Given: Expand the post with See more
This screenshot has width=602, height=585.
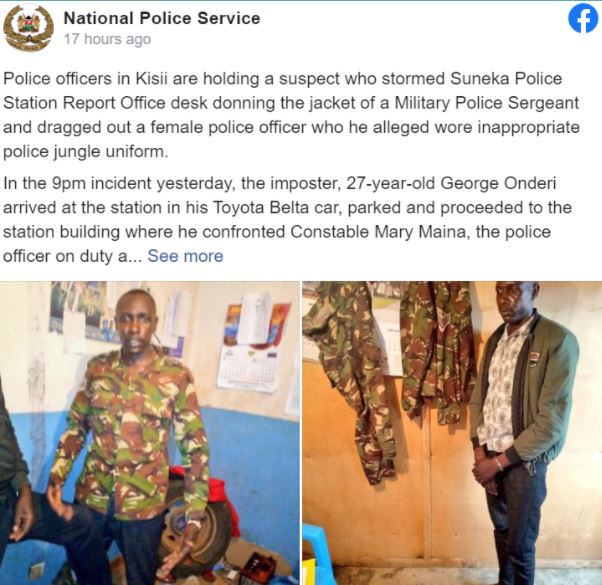Looking at the screenshot, I should 185,256.
